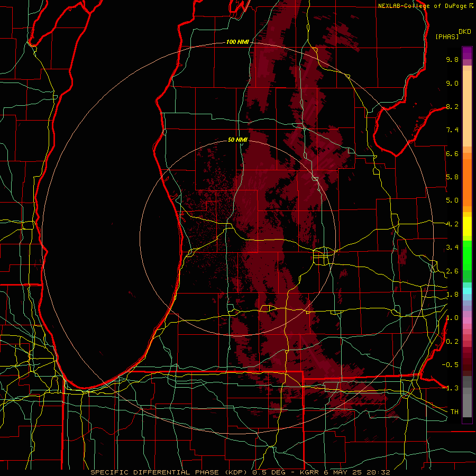The image size is (476, 476).
Task: Click the 5.0 scale label
Action: coord(452,200)
